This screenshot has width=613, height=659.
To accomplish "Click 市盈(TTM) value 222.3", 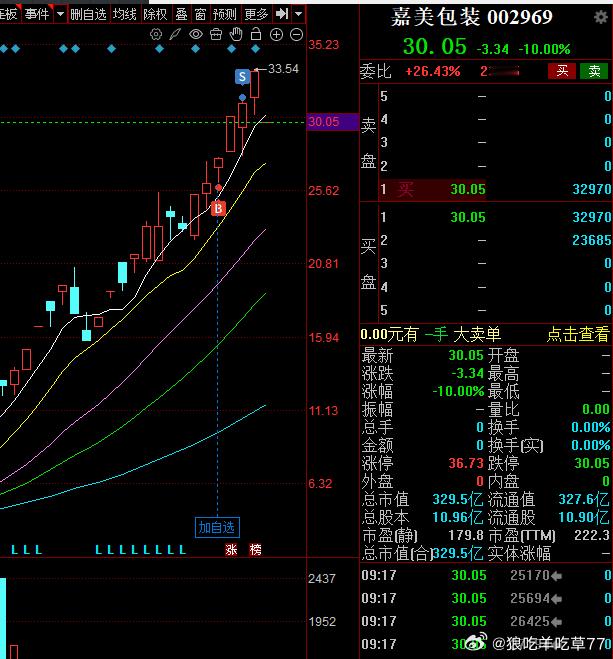I will [x=592, y=535].
